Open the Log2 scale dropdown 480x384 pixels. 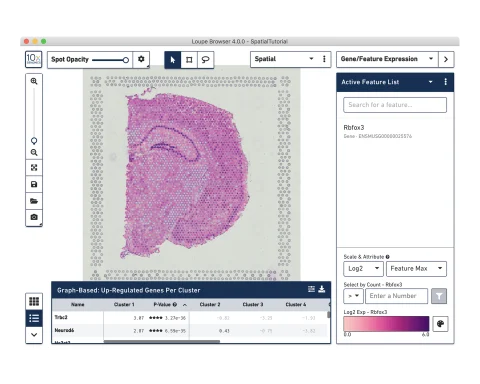363,269
